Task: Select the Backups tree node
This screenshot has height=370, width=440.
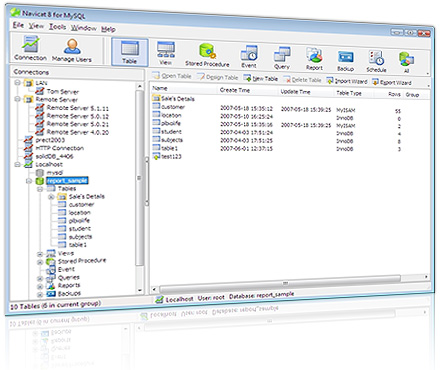Action: click(69, 294)
